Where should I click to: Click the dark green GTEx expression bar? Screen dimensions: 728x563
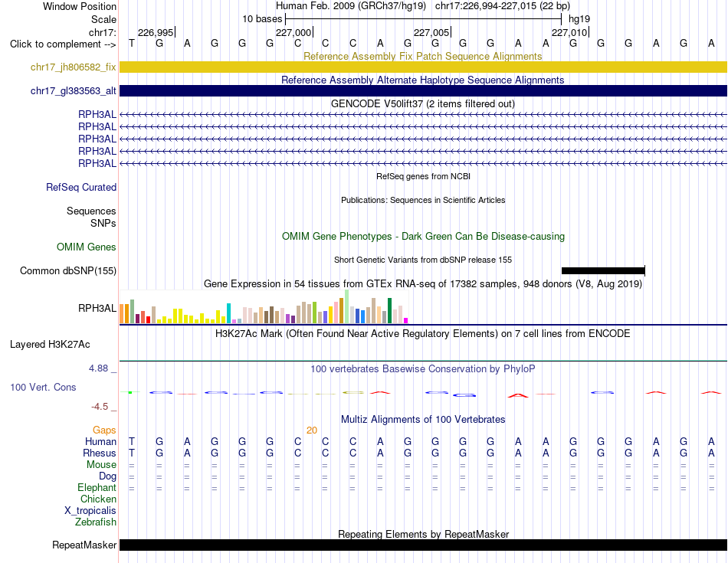[x=389, y=310]
